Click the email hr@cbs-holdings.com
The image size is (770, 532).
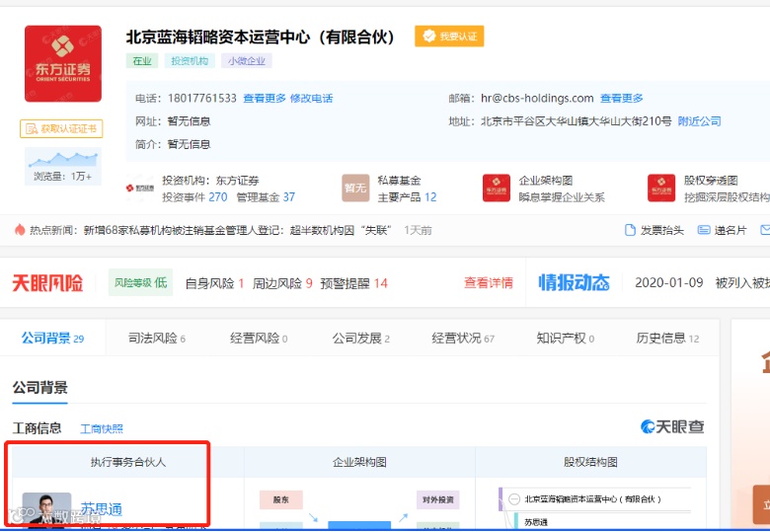coord(537,98)
